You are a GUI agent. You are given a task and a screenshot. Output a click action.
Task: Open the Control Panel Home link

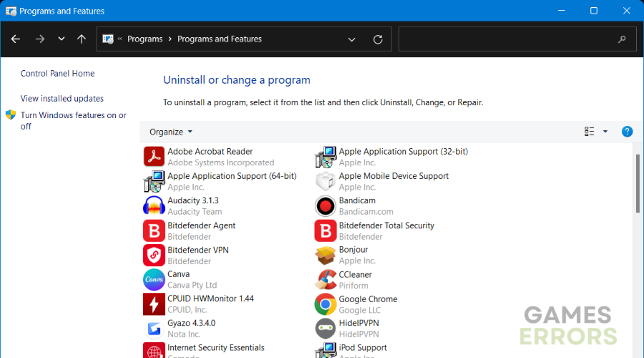(x=57, y=74)
